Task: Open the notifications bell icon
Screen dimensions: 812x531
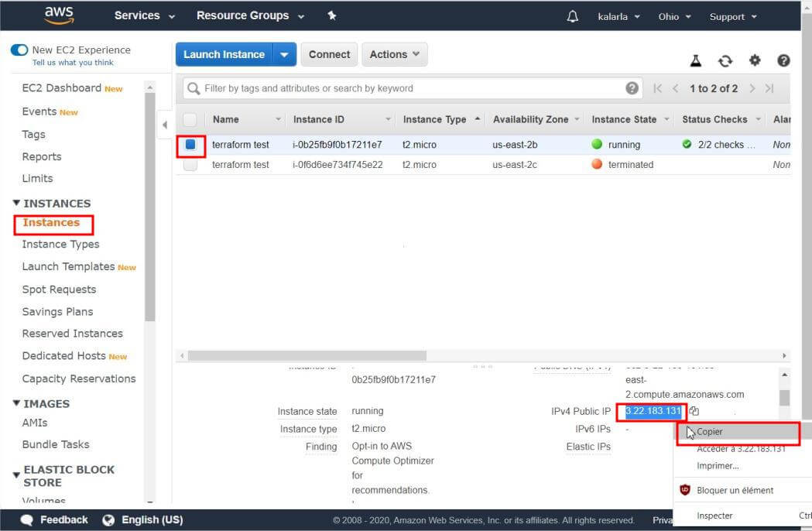Action: point(572,16)
